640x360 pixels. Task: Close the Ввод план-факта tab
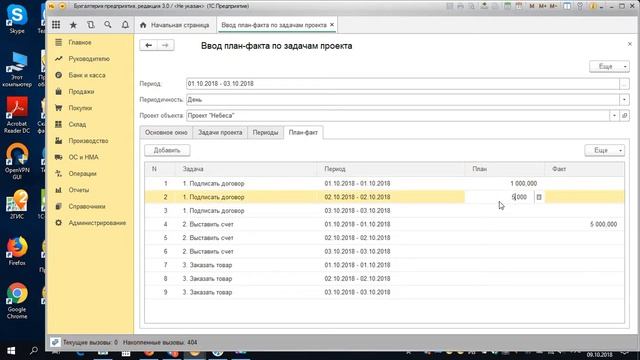(x=332, y=25)
